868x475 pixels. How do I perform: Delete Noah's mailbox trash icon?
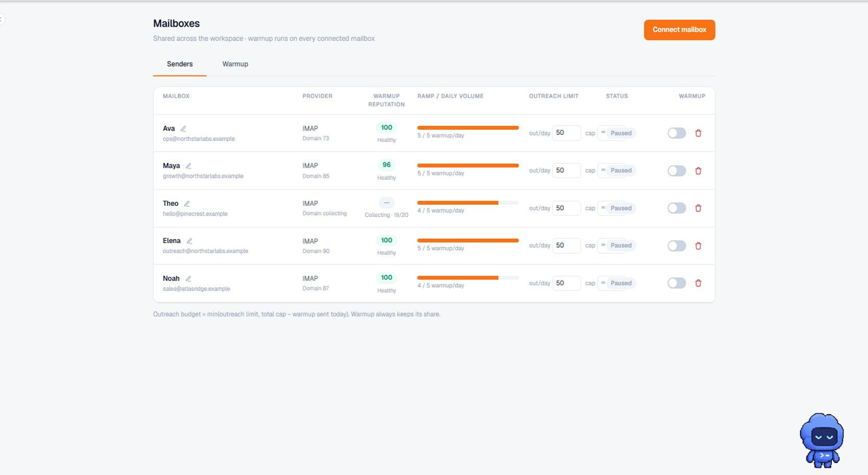point(698,283)
